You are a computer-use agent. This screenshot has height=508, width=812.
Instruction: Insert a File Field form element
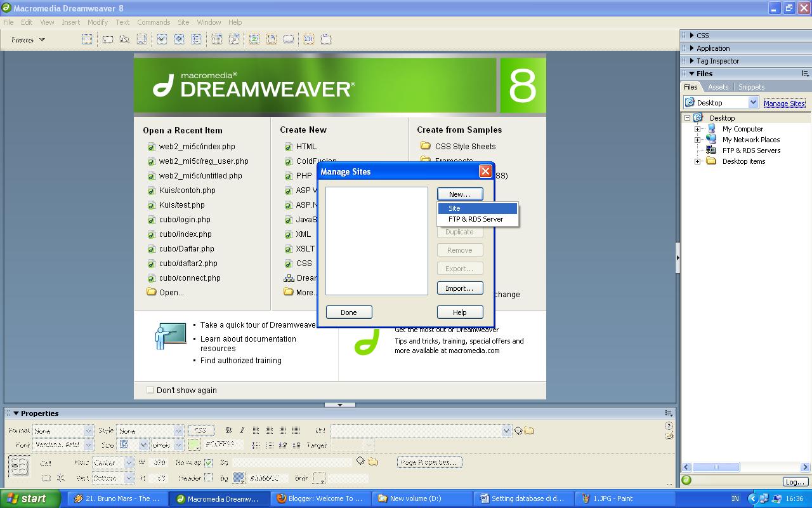[272, 39]
